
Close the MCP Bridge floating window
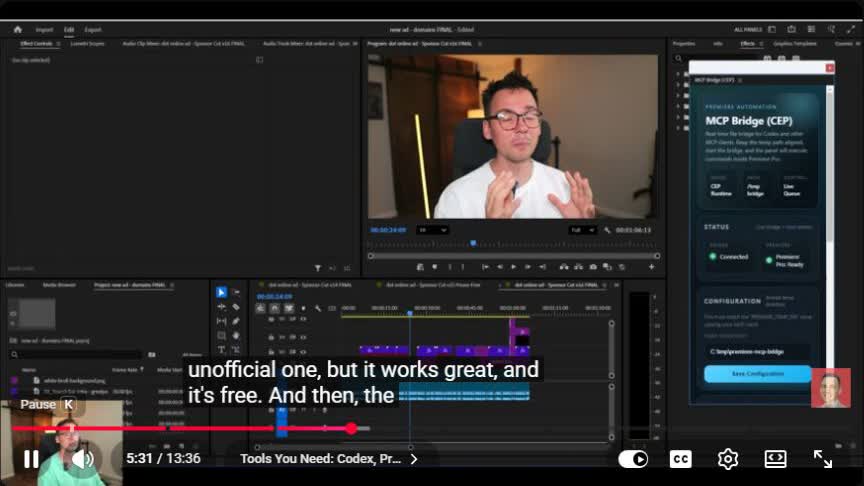click(829, 68)
